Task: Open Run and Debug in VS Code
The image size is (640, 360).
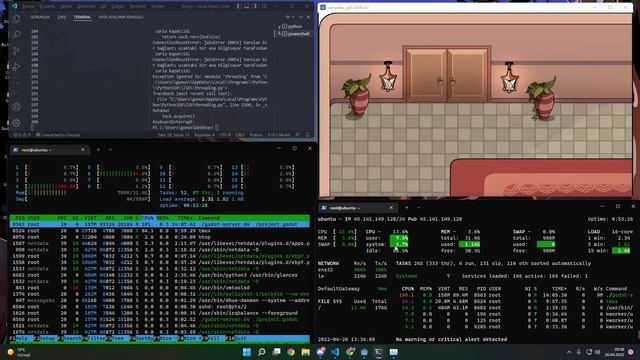Action: point(16,67)
